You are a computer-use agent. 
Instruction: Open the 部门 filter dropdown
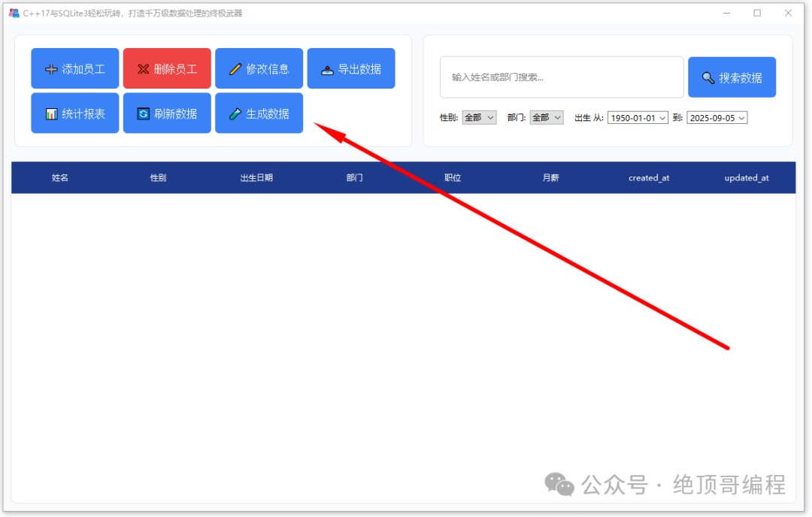point(547,118)
